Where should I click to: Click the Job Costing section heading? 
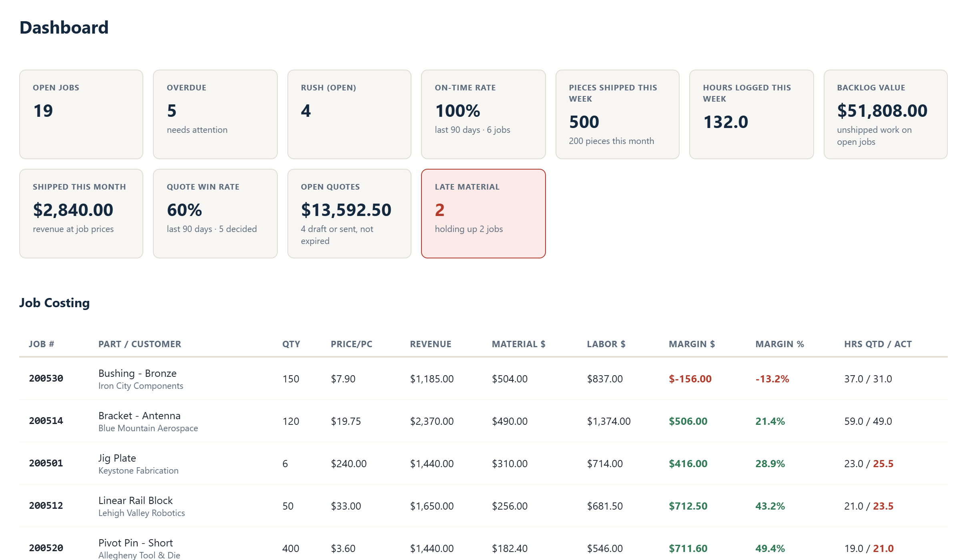(54, 303)
